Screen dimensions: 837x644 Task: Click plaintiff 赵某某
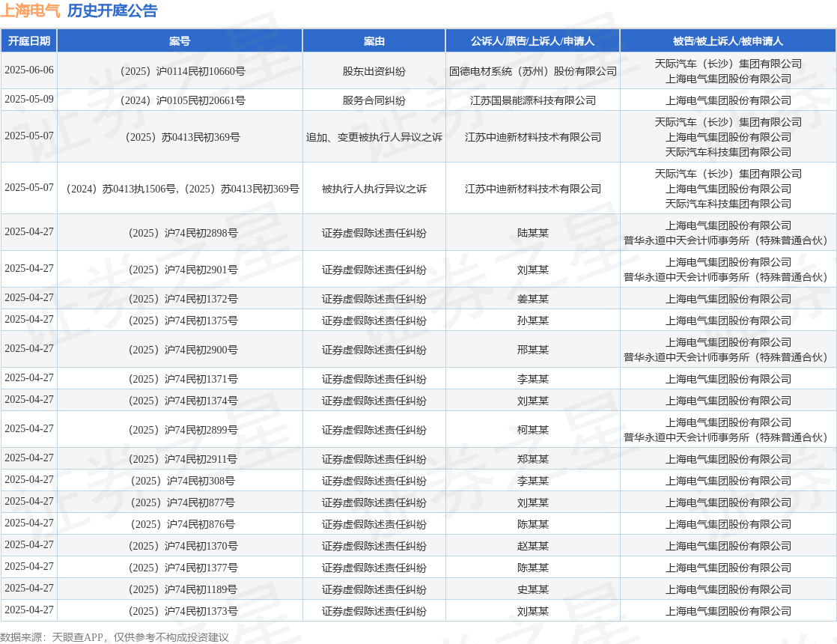(x=533, y=547)
